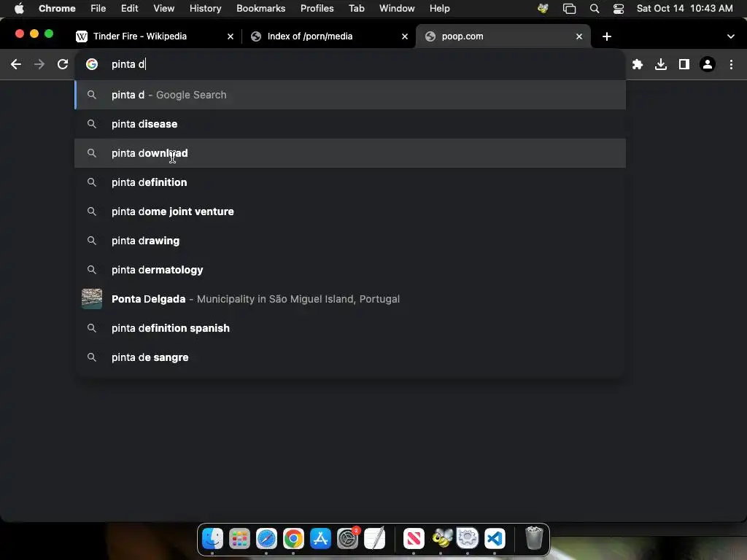Open the Edit menu

[x=129, y=9]
